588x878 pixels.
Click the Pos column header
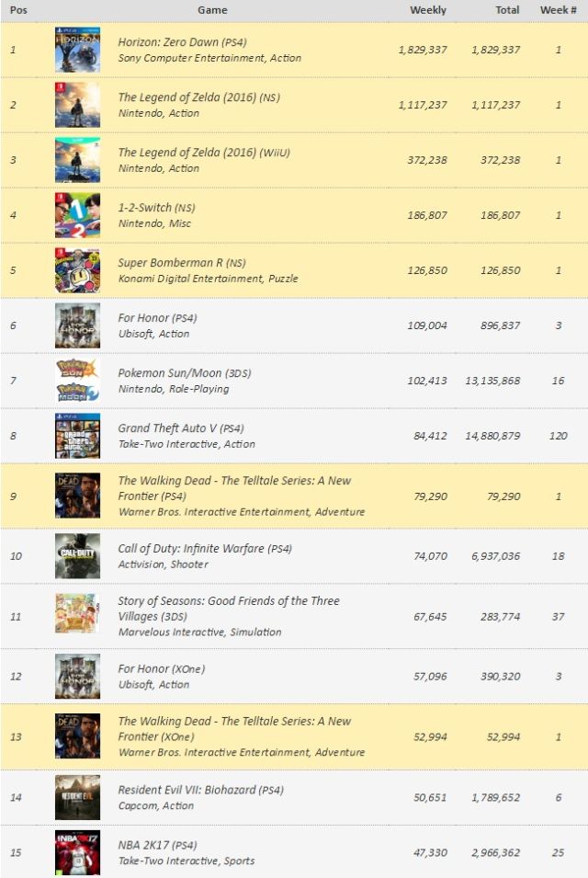(x=17, y=10)
